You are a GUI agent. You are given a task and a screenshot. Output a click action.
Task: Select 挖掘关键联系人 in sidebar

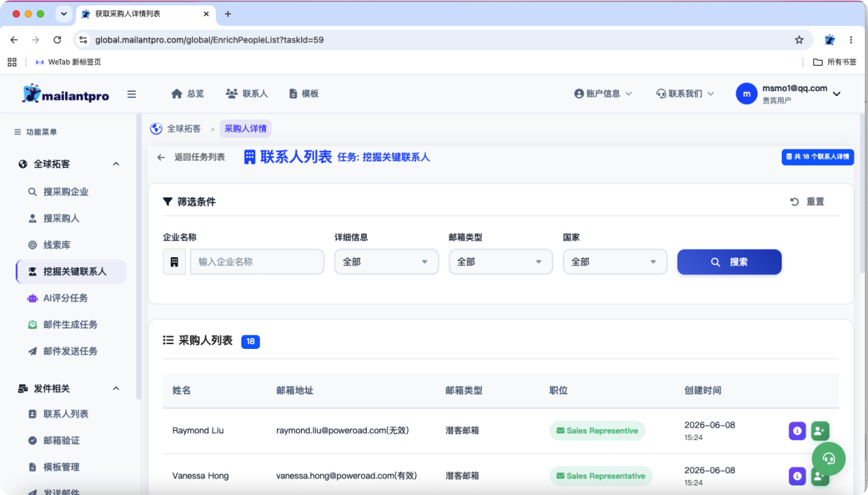(71, 271)
